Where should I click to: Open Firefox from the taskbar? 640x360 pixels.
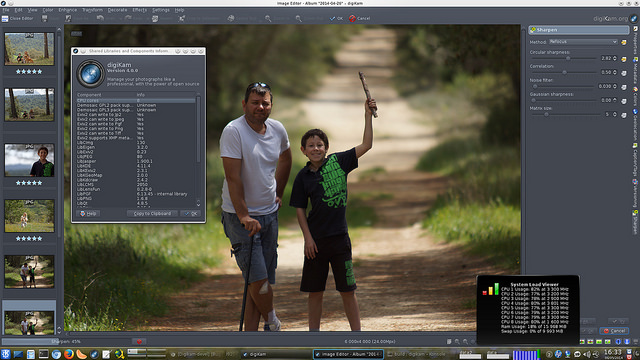(x=69, y=354)
